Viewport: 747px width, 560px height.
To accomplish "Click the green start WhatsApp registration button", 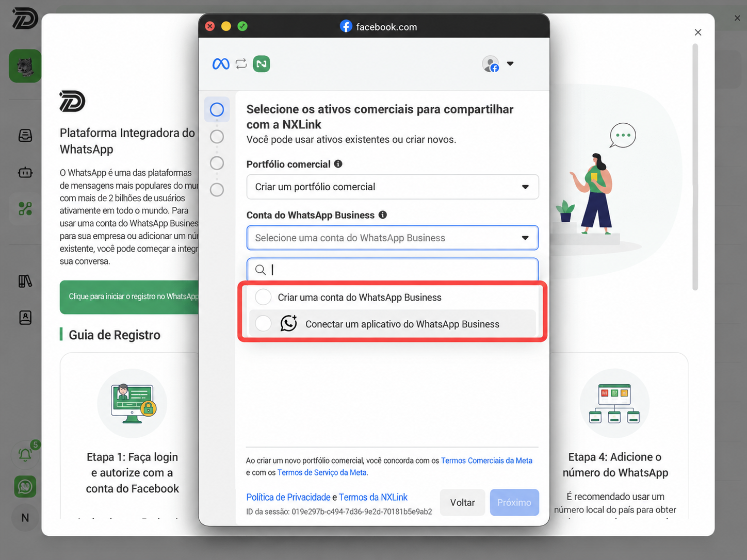I will tap(129, 297).
